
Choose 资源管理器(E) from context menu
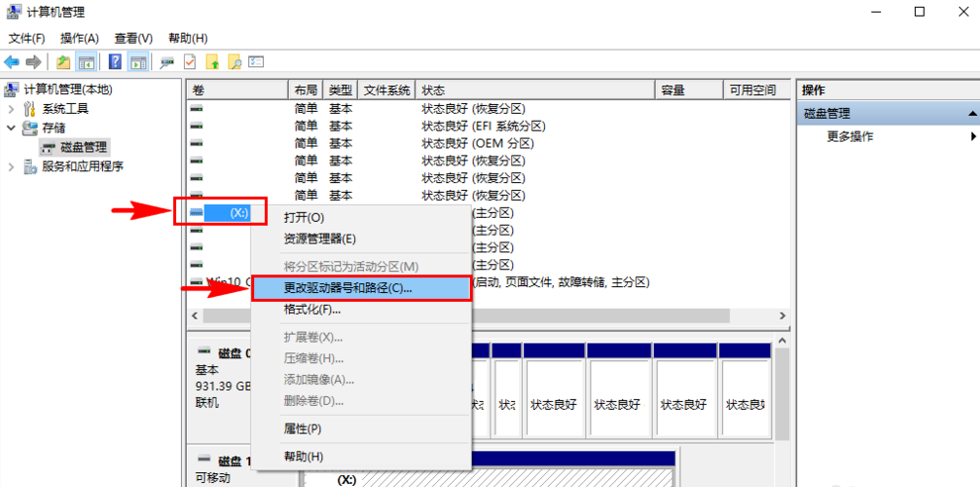(x=361, y=239)
